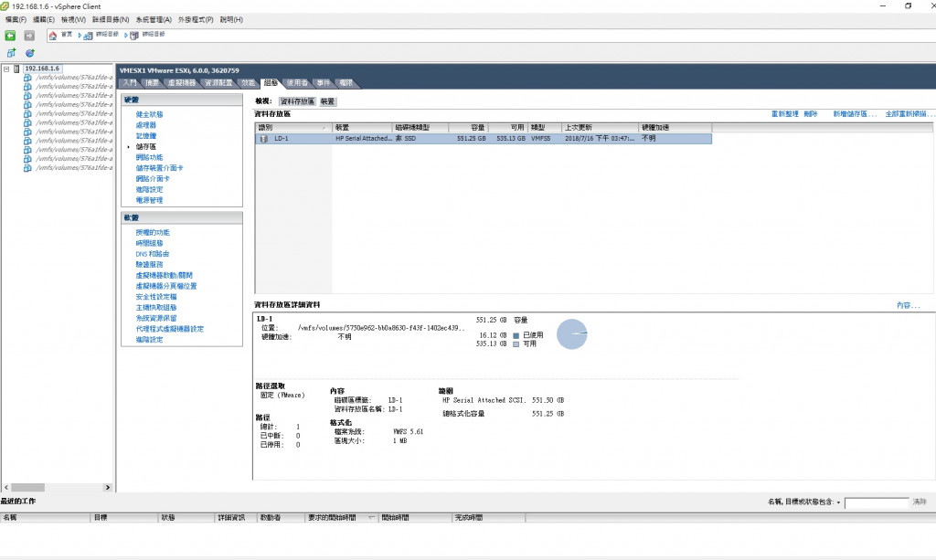The image size is (936, 560).
Task: Open the 詳細目錄(N) menu
Action: [111, 20]
